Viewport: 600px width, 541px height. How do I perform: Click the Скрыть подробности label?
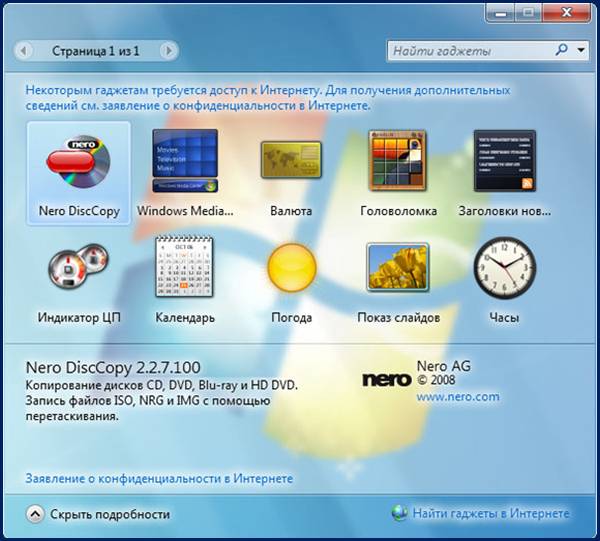tap(110, 514)
